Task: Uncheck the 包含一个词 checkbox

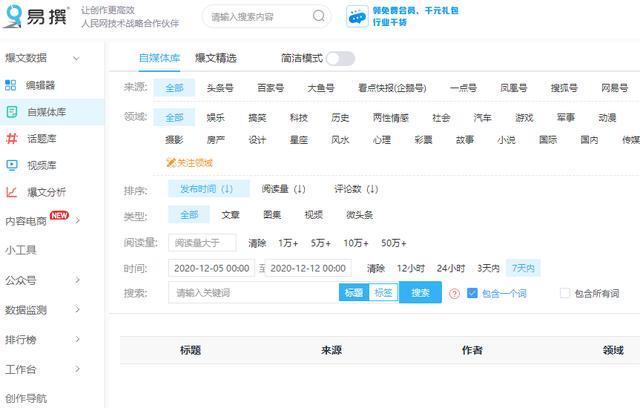Action: [x=472, y=293]
